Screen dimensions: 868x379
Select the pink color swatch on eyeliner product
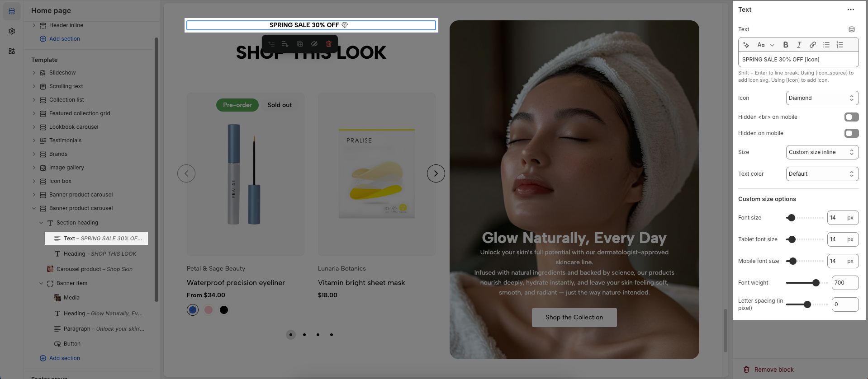[209, 310]
